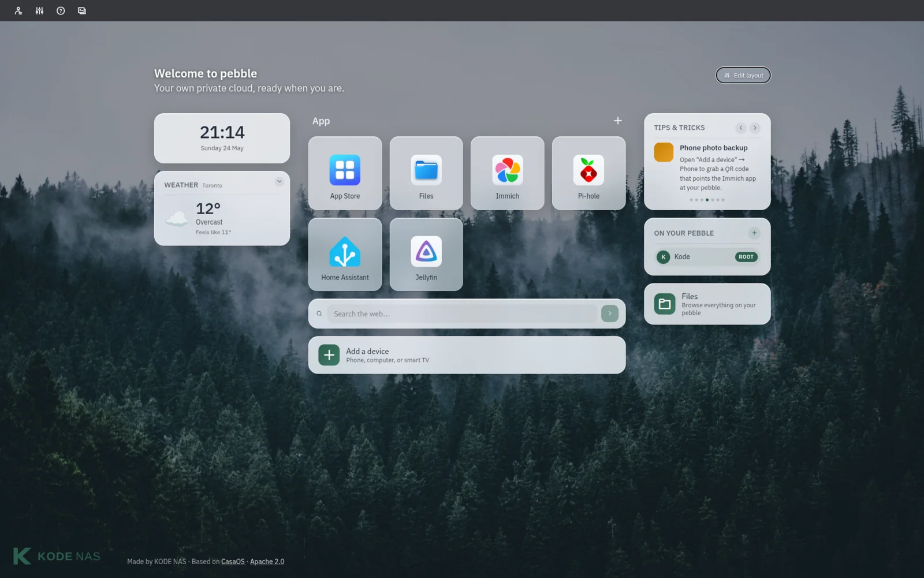Click the overcast cloud weather icon
The width and height of the screenshot is (924, 578).
coord(177,219)
